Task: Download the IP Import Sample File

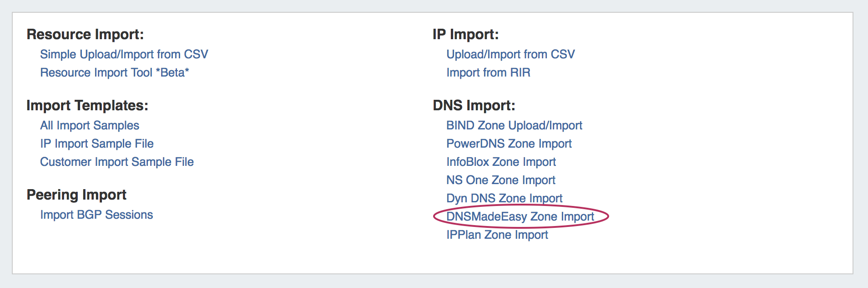Action: tap(96, 144)
